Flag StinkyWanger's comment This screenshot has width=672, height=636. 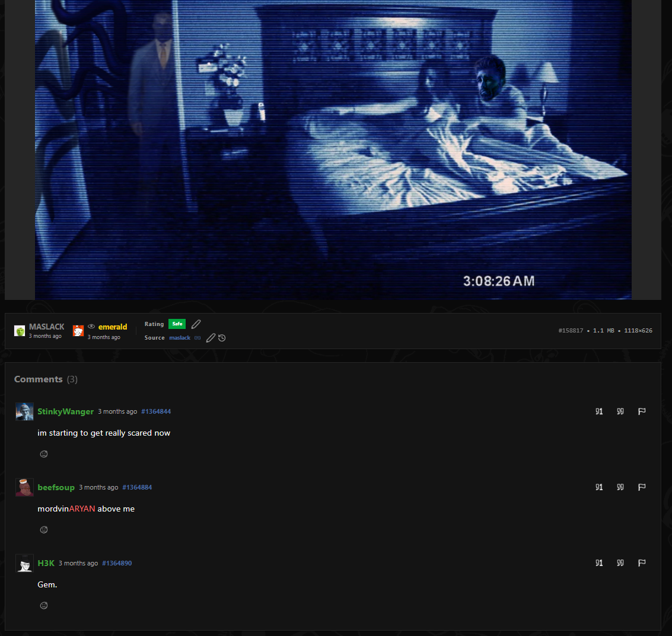coord(642,411)
